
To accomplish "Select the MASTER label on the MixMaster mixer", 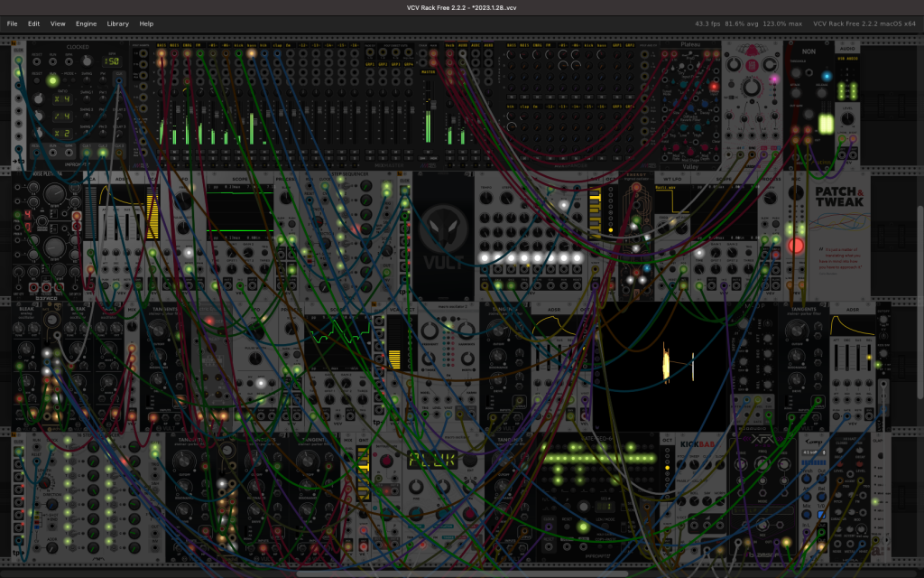I will point(428,72).
